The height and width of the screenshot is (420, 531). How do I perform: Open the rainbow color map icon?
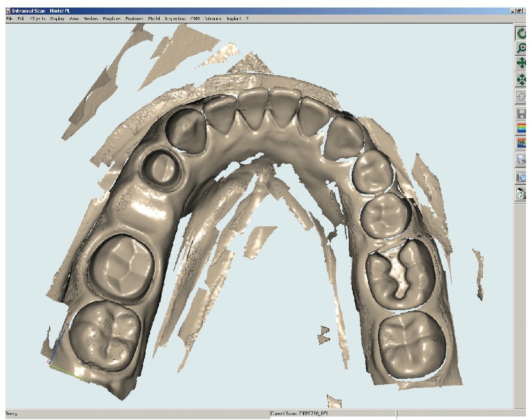coord(522,128)
